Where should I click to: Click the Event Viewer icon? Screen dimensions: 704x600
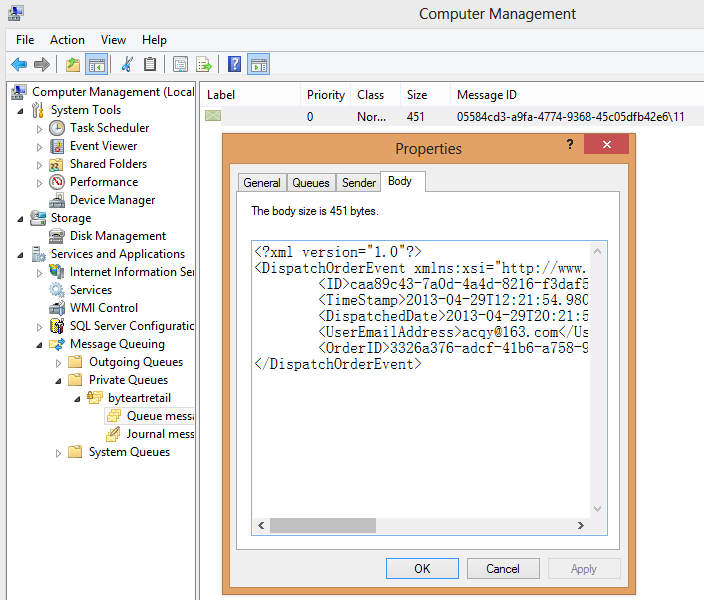point(57,146)
